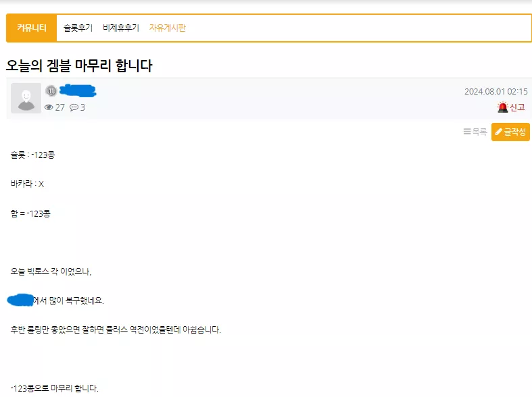Click the 글작성 write button label

[x=514, y=132]
